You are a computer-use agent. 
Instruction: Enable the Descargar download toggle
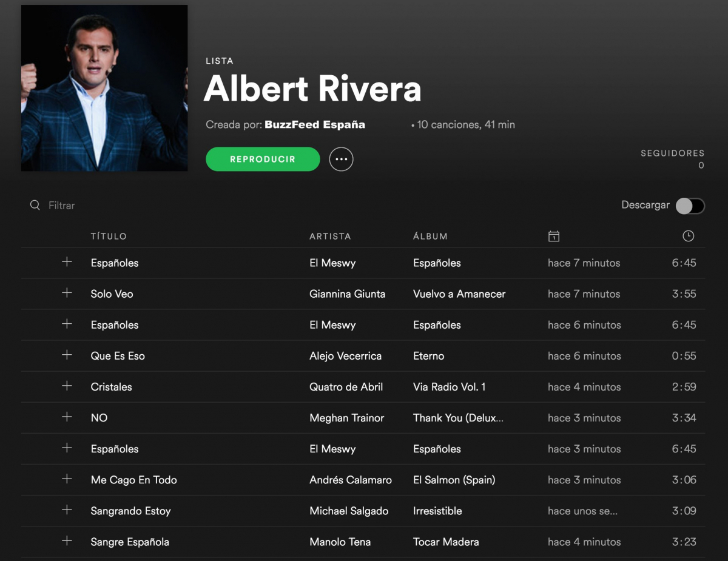click(690, 206)
